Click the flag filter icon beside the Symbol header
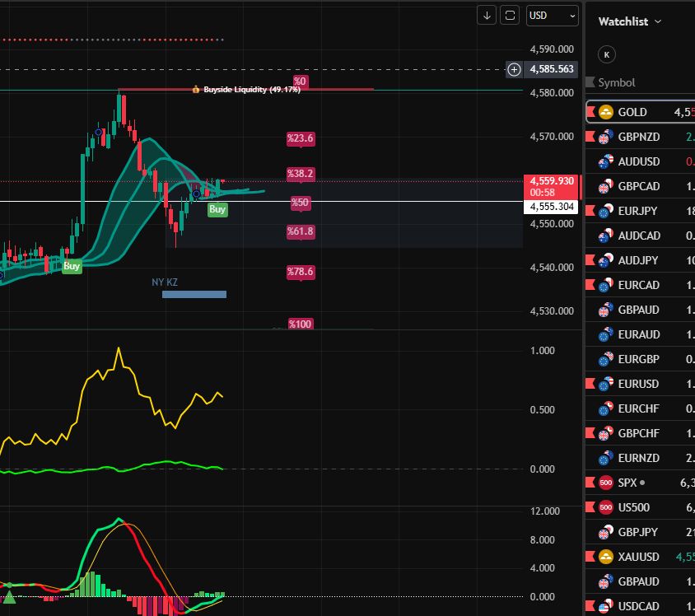695x616 pixels. [590, 82]
